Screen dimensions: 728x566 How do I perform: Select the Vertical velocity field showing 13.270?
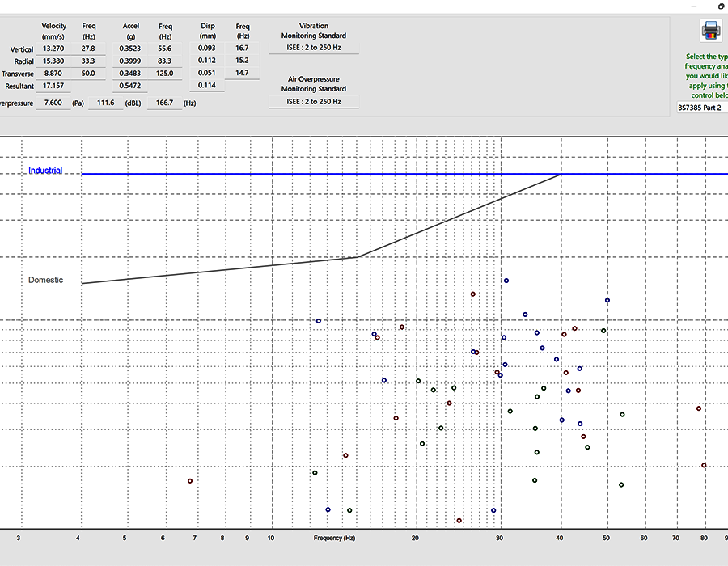53,48
